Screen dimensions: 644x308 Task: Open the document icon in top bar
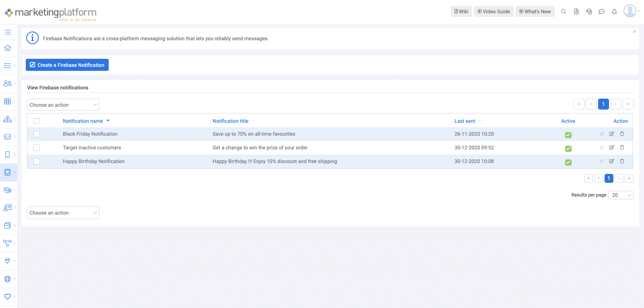click(576, 12)
